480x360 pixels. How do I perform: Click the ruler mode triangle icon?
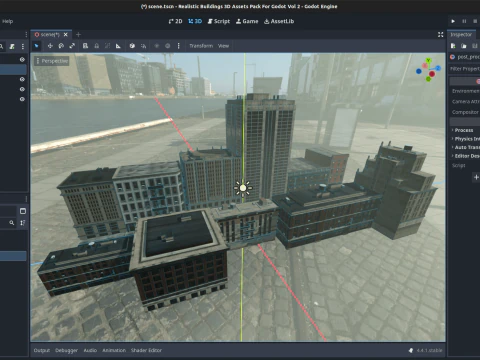tap(118, 46)
